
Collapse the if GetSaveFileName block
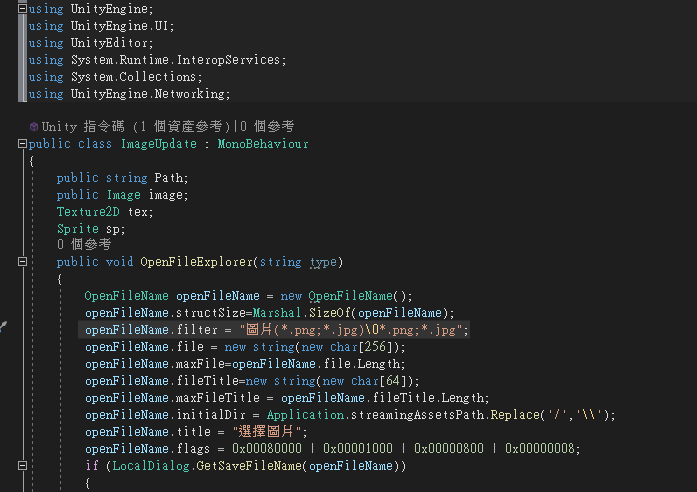click(22, 465)
